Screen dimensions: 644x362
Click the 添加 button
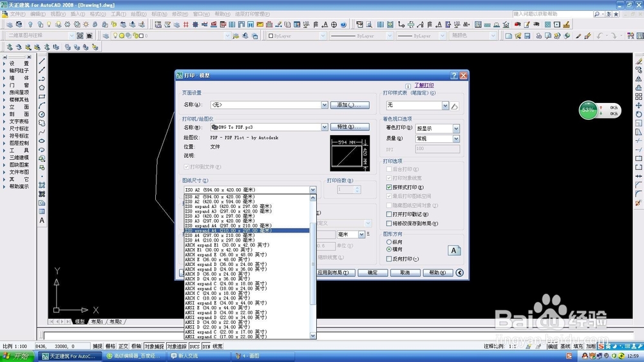coord(350,105)
